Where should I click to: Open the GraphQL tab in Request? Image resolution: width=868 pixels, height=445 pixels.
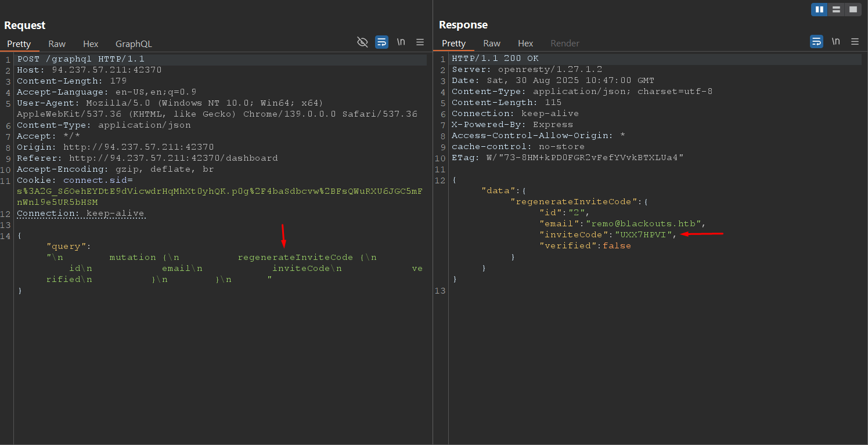134,44
